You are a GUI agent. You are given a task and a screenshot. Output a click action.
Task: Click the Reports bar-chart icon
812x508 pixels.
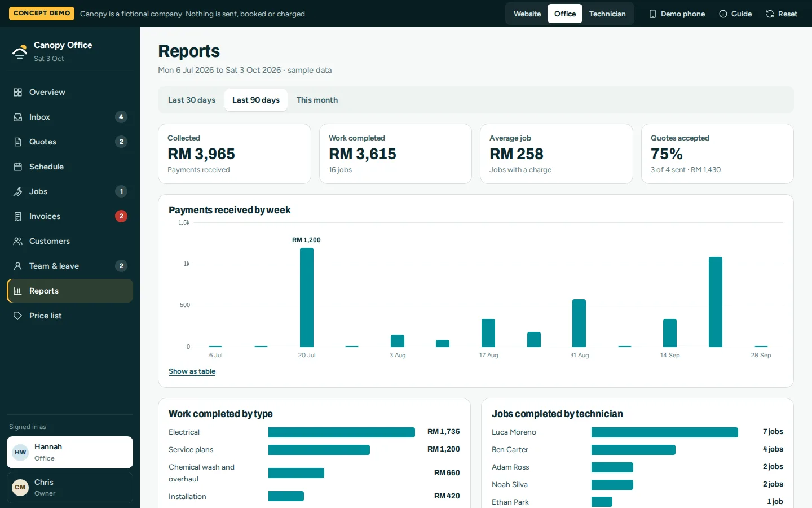click(x=18, y=291)
